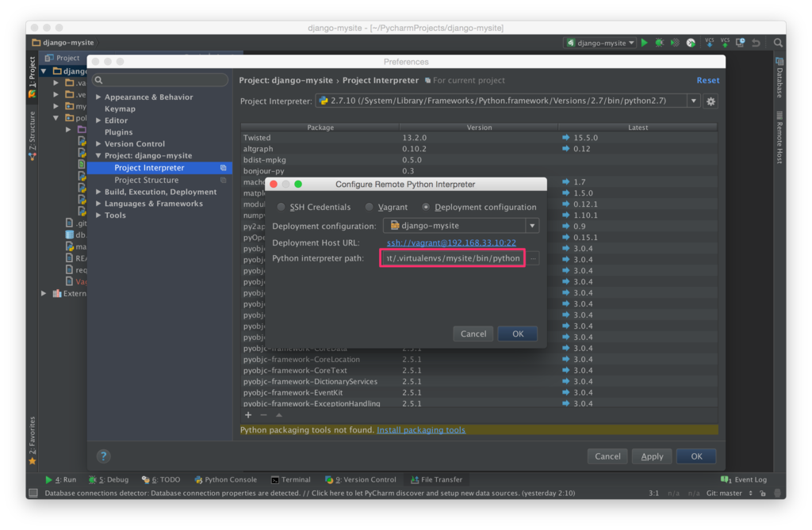Open the manage.py task runner icon

[x=691, y=43]
